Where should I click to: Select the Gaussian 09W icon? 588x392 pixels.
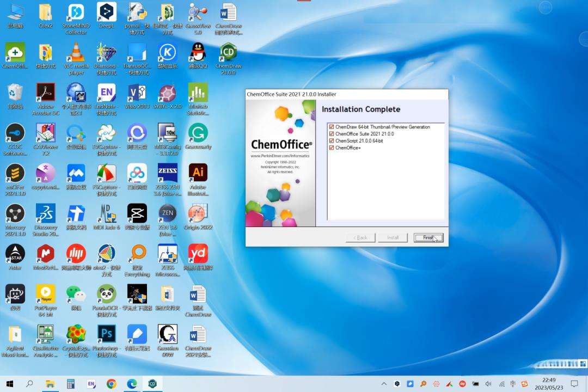tap(168, 341)
